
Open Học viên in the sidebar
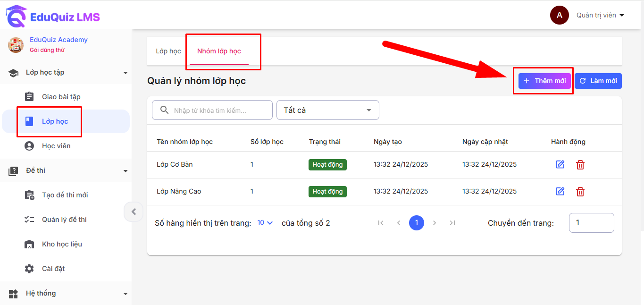66,146
